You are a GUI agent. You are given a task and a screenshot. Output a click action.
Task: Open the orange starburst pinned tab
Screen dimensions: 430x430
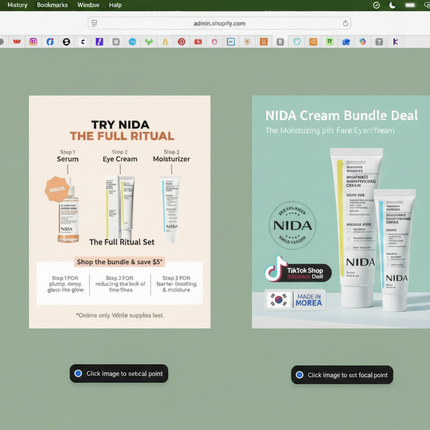[x=247, y=42]
